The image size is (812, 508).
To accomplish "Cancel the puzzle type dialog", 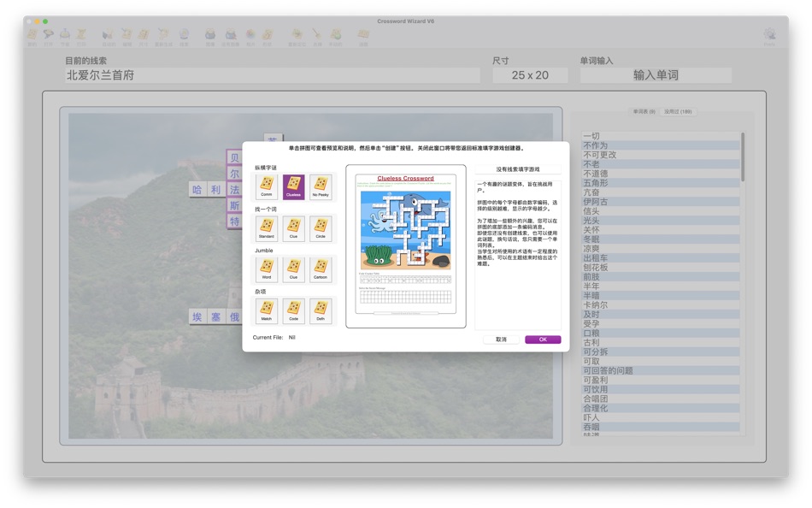I will point(499,339).
